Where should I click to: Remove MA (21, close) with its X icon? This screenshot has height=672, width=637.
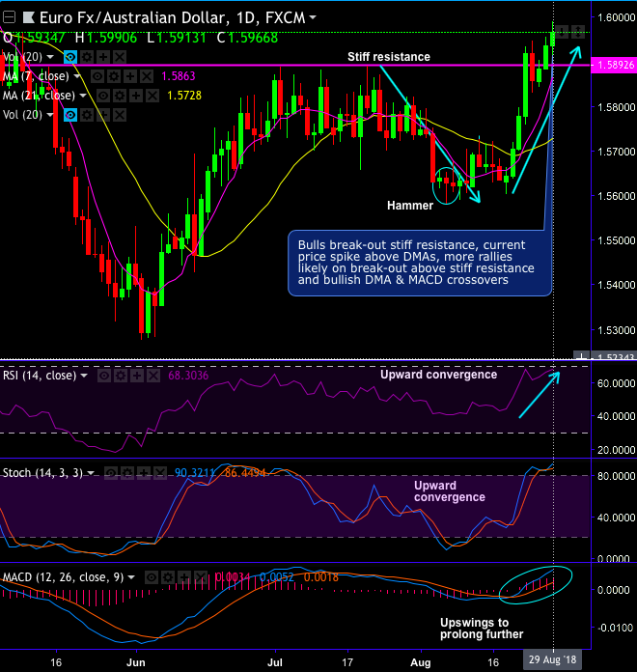[x=152, y=96]
